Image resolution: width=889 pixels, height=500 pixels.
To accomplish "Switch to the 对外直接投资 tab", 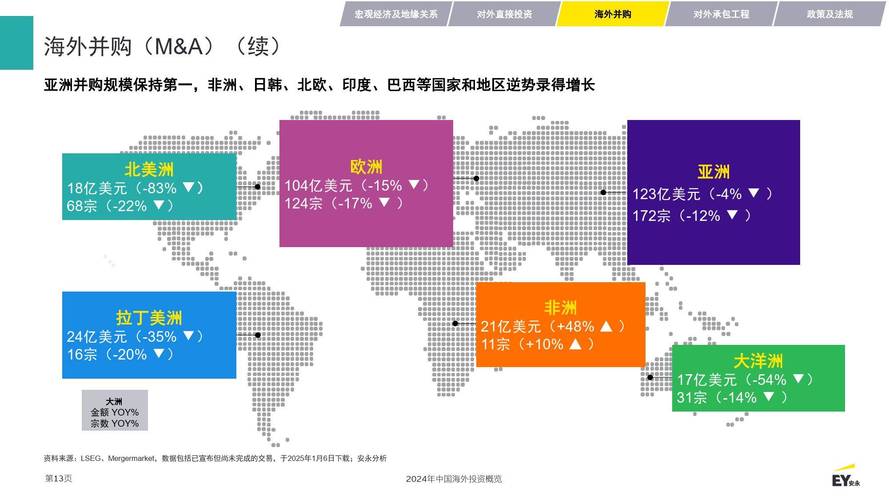I will tap(504, 14).
